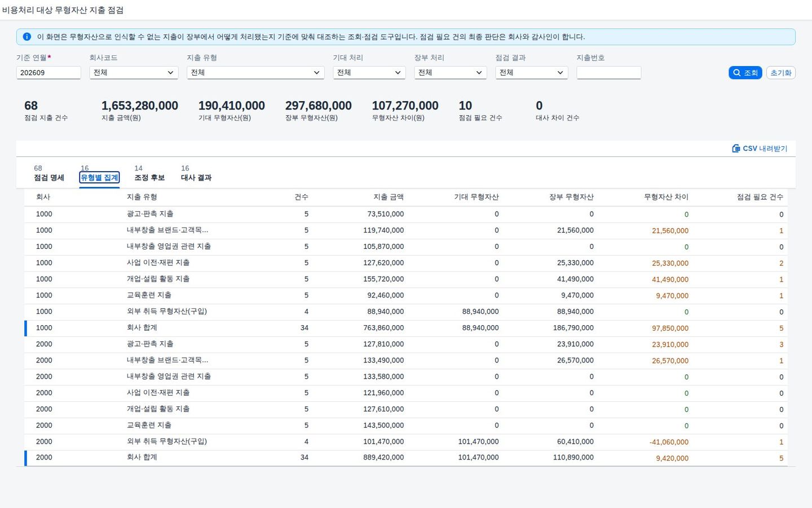This screenshot has height=508, width=812.
Task: Switch to the 대사 결과 tab
Action: (196, 173)
